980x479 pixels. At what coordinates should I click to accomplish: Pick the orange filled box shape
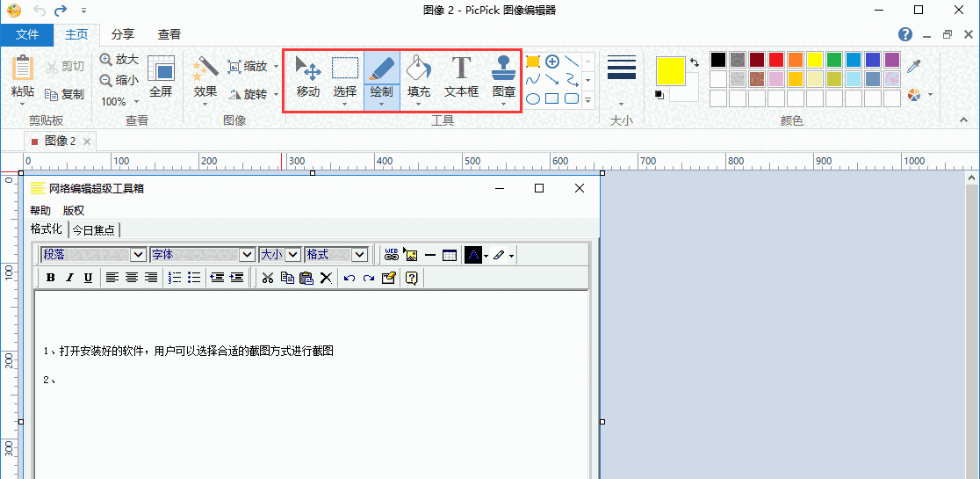532,62
